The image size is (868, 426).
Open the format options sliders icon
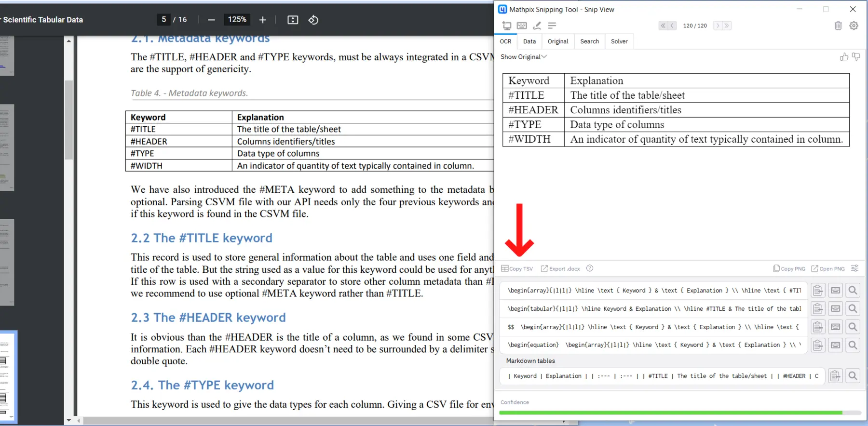(x=854, y=268)
